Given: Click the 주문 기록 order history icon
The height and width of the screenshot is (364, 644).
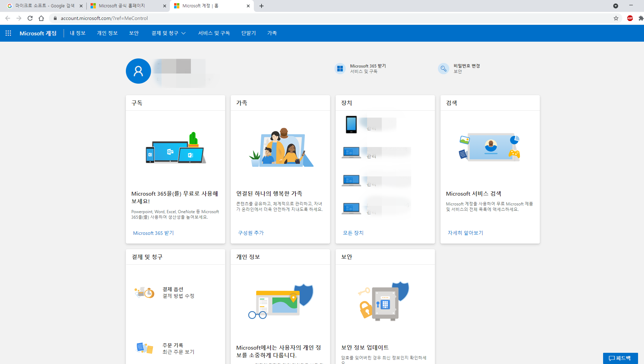Looking at the screenshot, I should 144,348.
